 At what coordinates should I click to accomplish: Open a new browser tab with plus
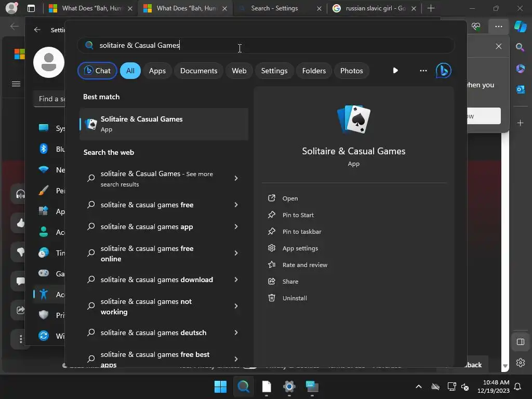(x=431, y=8)
